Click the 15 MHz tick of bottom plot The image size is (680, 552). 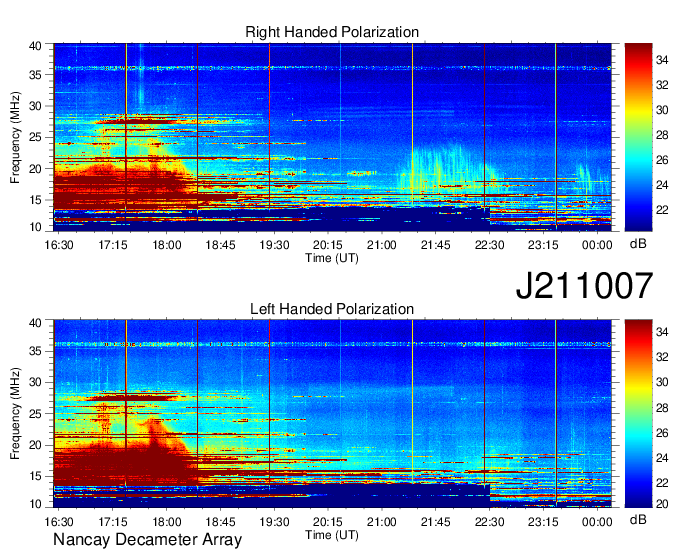[x=35, y=476]
